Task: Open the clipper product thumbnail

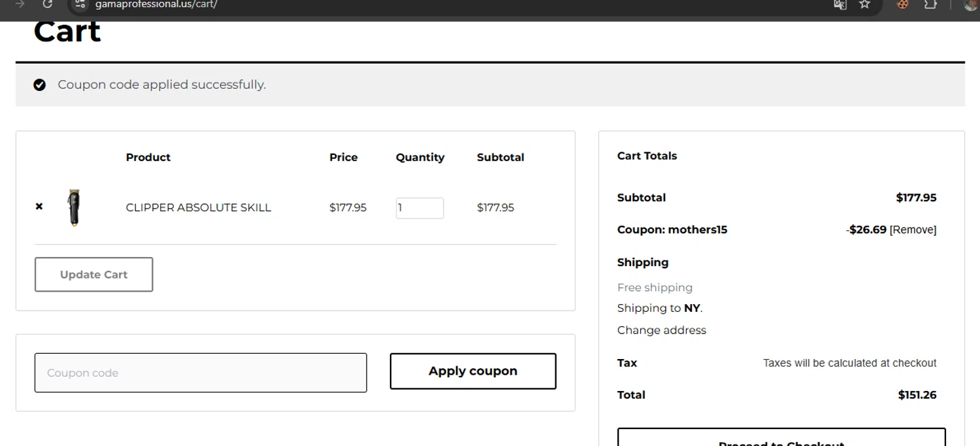Action: [74, 207]
